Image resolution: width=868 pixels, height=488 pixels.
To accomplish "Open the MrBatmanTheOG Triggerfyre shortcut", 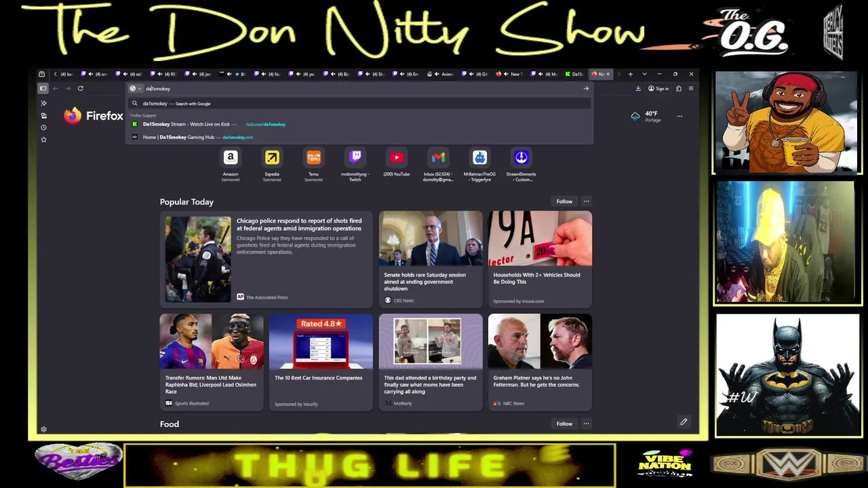I will [479, 165].
